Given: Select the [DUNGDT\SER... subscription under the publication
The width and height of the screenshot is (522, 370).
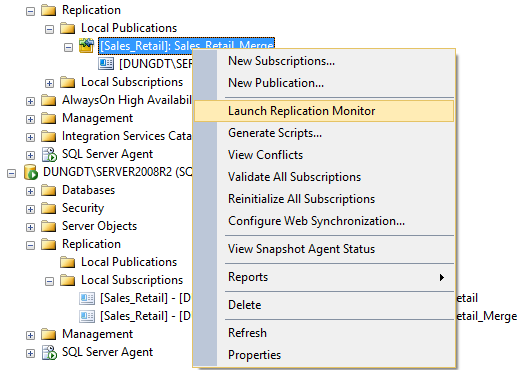Looking at the screenshot, I should pyautogui.click(x=156, y=64).
